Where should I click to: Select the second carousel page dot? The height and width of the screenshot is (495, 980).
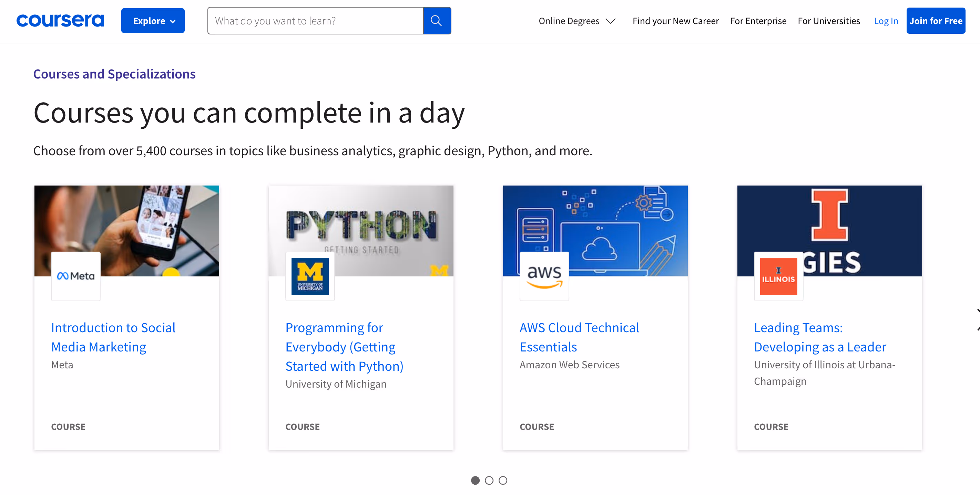pos(489,480)
